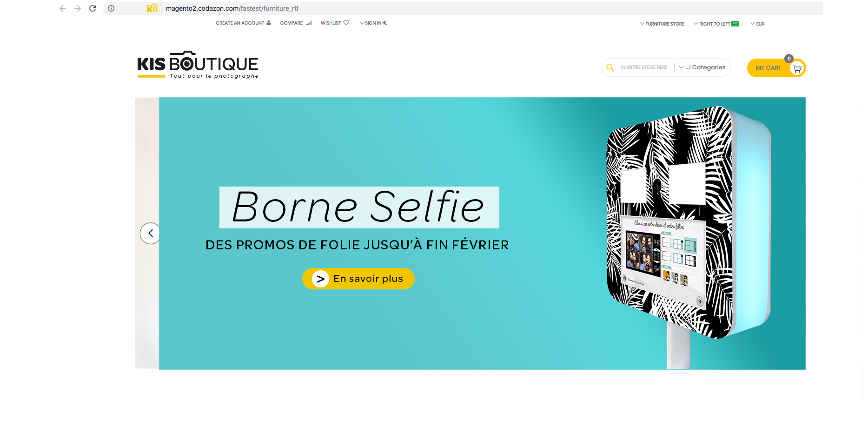Viewport: 868px width, 421px height.
Task: Click the KIS Boutique logo
Action: point(198,65)
